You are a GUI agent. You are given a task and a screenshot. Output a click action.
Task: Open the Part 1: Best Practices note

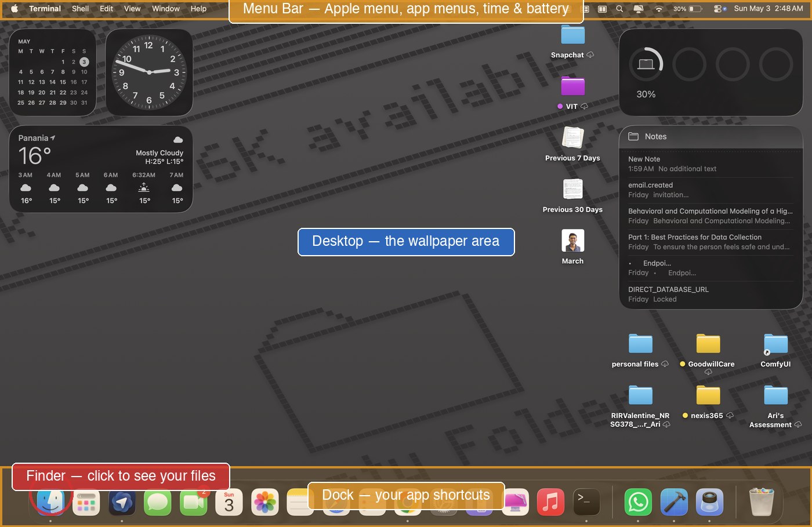point(710,242)
